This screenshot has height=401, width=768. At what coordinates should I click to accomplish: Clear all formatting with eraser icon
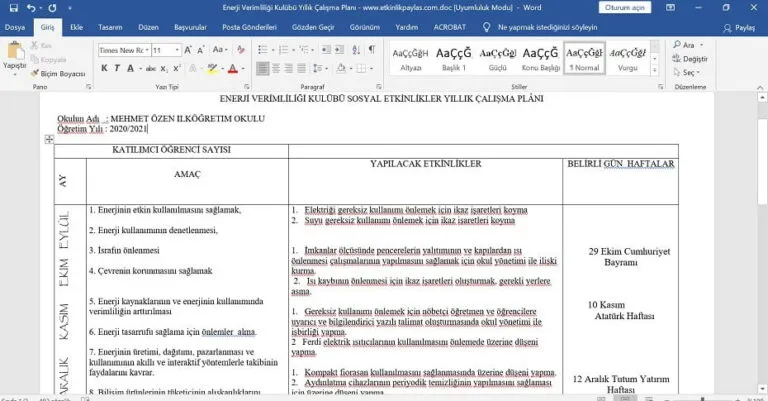(x=240, y=50)
